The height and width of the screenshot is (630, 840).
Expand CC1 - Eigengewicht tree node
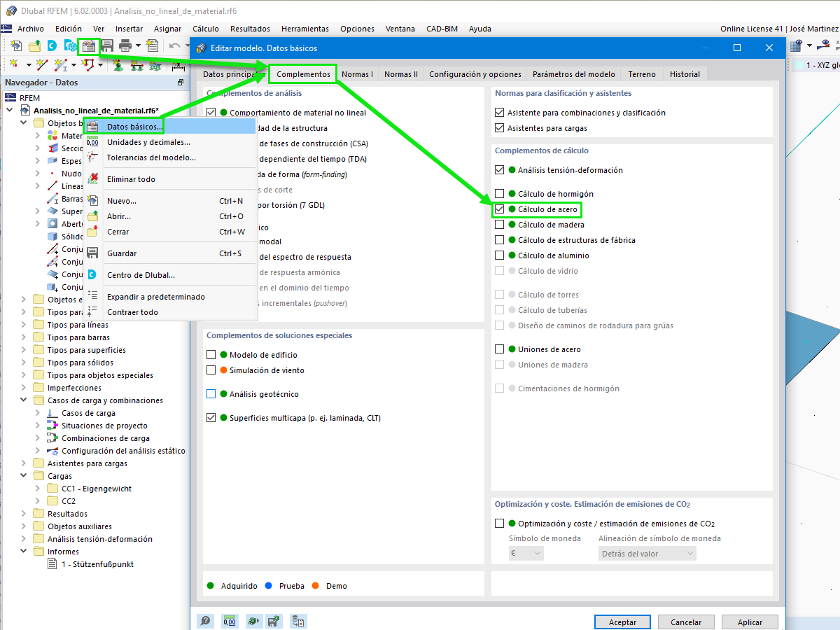(38, 489)
